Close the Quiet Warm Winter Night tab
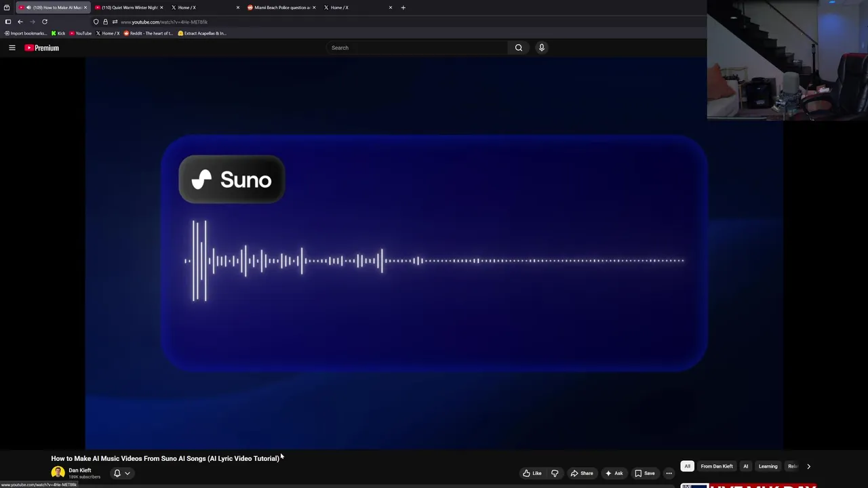The width and height of the screenshot is (868, 488). (161, 7)
